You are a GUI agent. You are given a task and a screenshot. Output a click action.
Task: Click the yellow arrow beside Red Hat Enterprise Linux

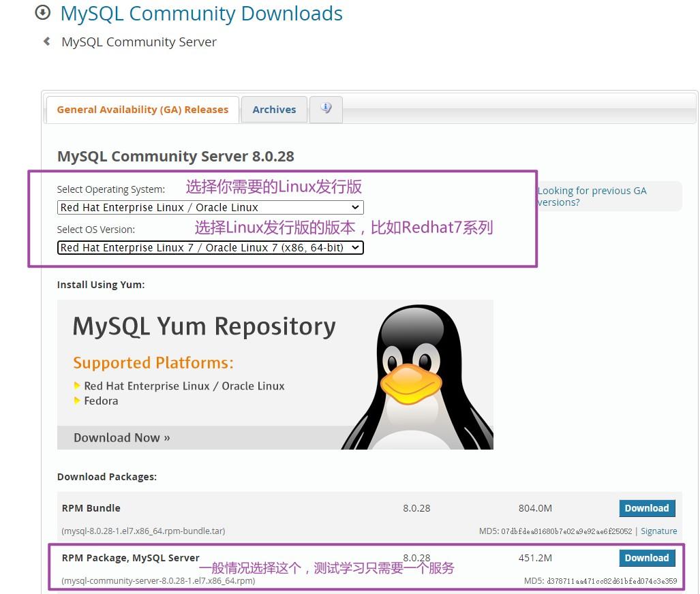(x=77, y=386)
